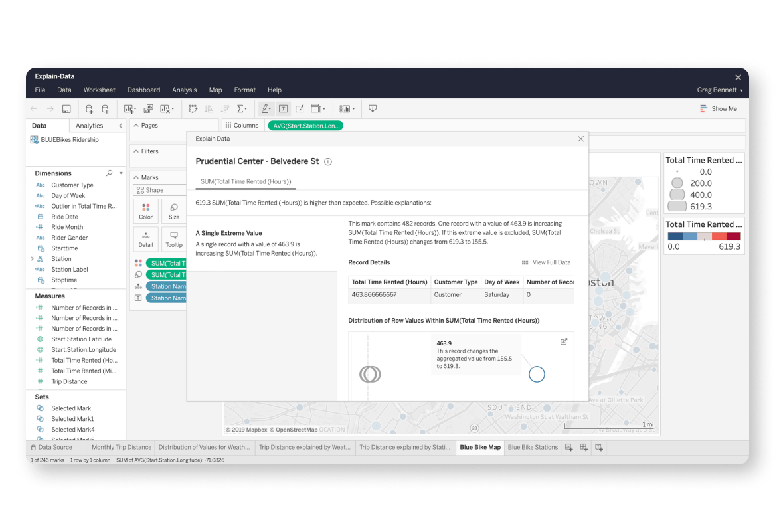
Task: Collapse the Filters shelf
Action: click(136, 151)
